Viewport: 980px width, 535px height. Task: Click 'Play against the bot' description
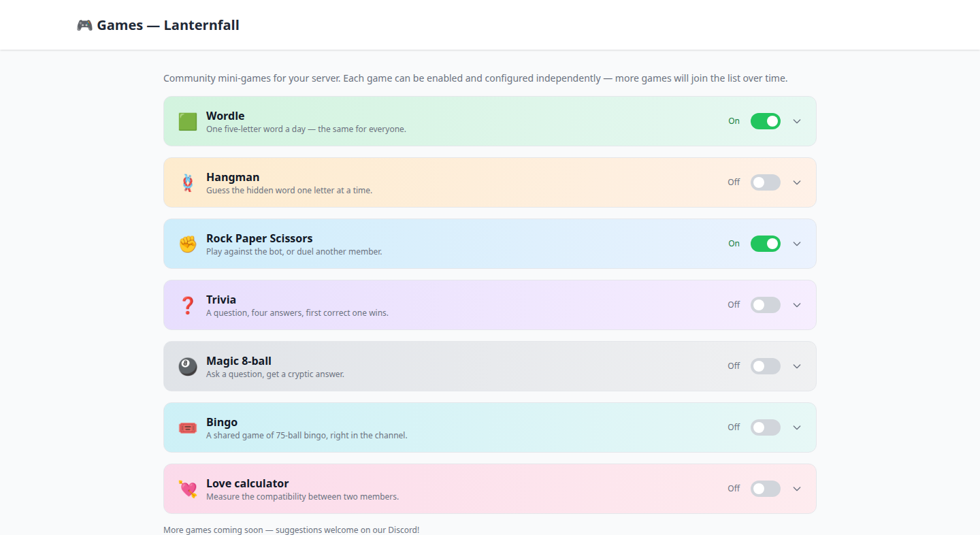[294, 252]
